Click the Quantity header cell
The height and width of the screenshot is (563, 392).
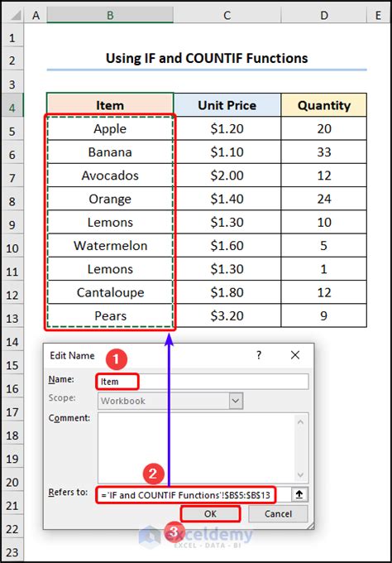coord(324,105)
